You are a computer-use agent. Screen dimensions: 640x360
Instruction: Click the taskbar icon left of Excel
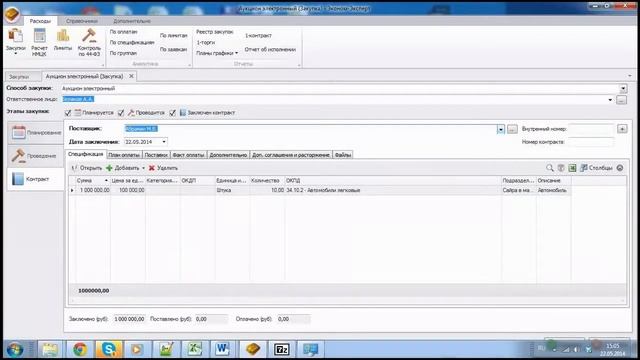166,349
